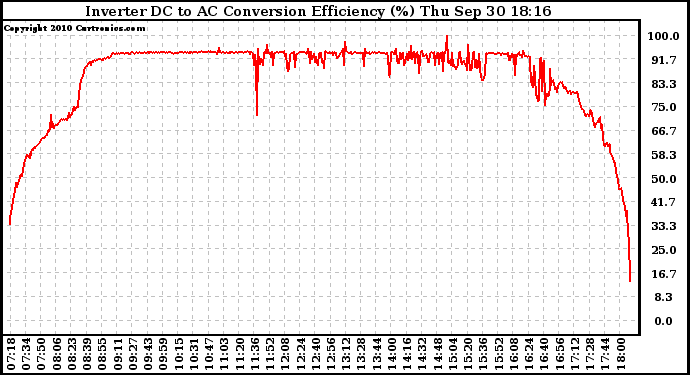Image resolution: width=690 pixels, height=375 pixels.
Task: Click the 91.7 y-axis label
Action: 664,60
